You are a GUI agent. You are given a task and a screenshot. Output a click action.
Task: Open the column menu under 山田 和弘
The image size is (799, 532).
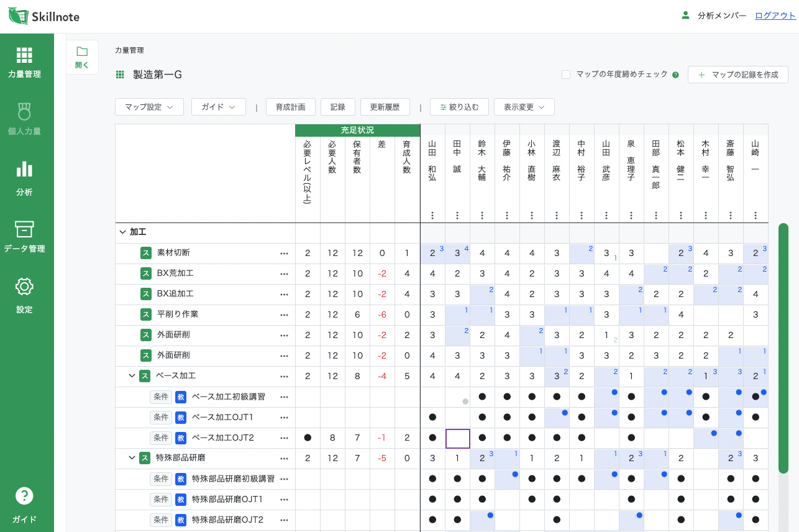coord(432,215)
